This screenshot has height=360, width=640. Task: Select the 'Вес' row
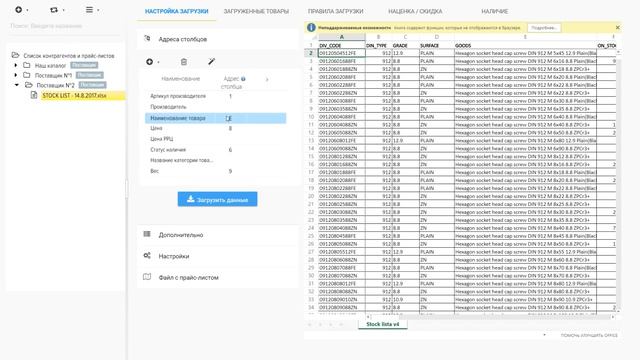pyautogui.click(x=216, y=171)
